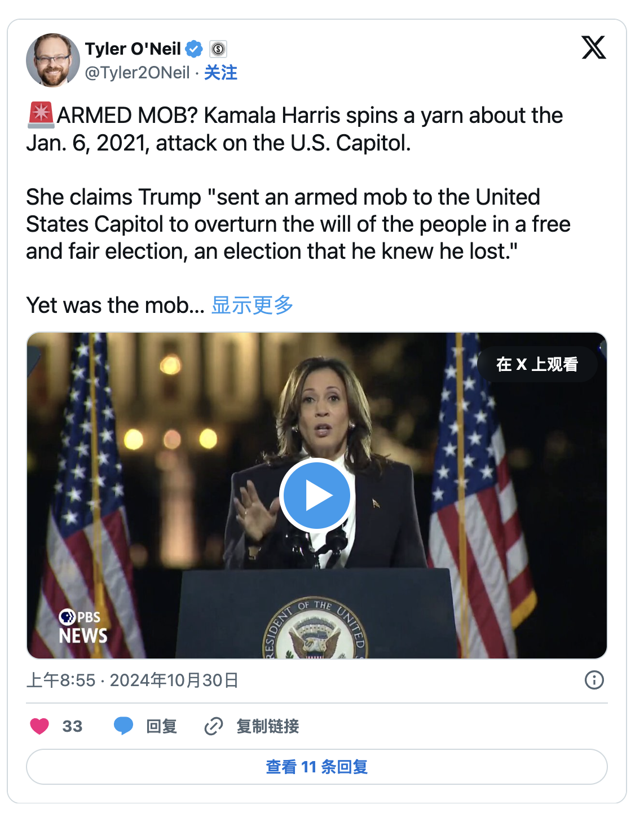Image resolution: width=644 pixels, height=822 pixels.
Task: Click the badge icon beside the verified checkmark
Action: (x=218, y=49)
